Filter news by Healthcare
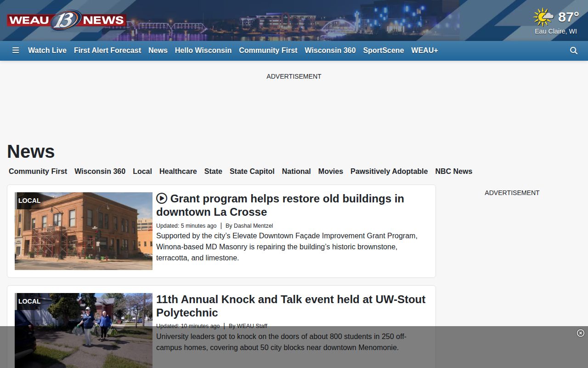The height and width of the screenshot is (368, 588). (x=178, y=171)
